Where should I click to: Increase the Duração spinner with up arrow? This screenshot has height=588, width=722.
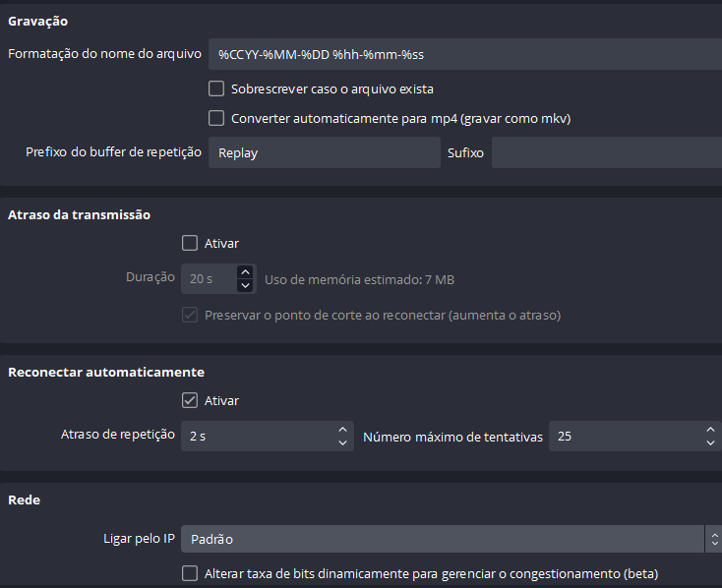pyautogui.click(x=246, y=272)
